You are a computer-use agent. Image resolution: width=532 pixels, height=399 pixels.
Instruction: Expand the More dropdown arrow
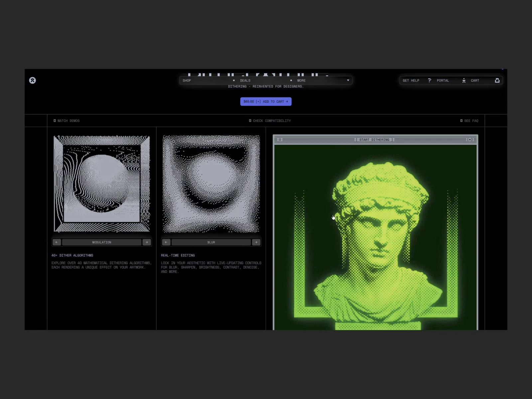(x=348, y=80)
